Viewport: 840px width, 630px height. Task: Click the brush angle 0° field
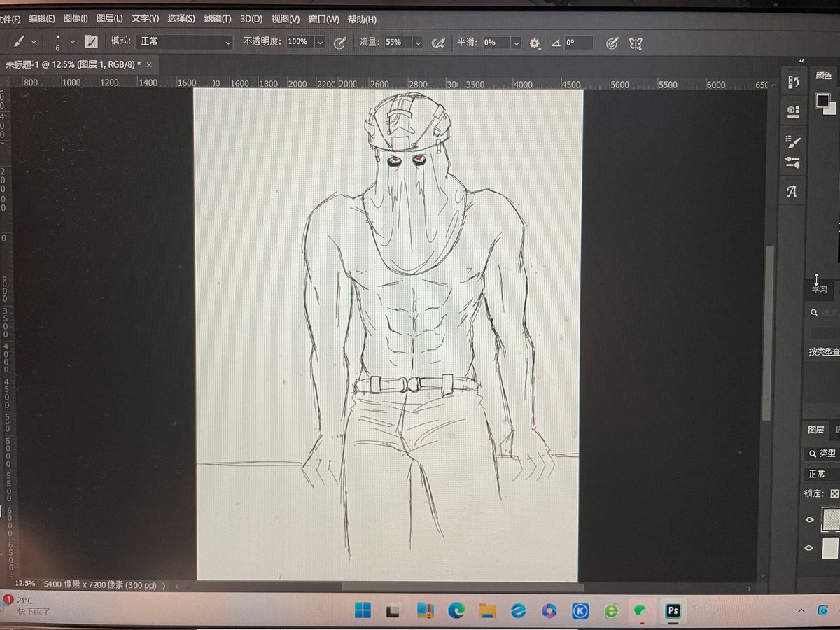point(579,43)
